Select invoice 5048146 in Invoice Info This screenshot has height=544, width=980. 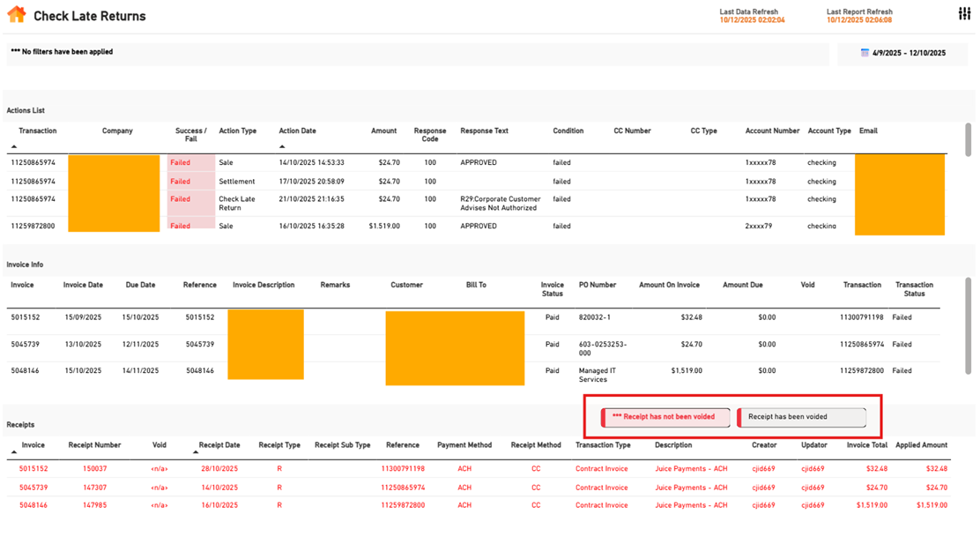[25, 371]
